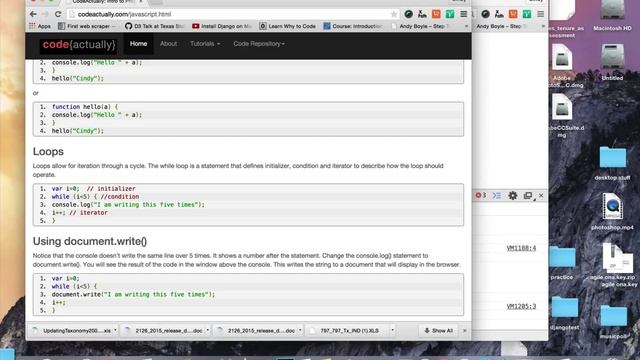Click the dark round extension icon in front window
The image size is (640, 360).
click(x=408, y=14)
